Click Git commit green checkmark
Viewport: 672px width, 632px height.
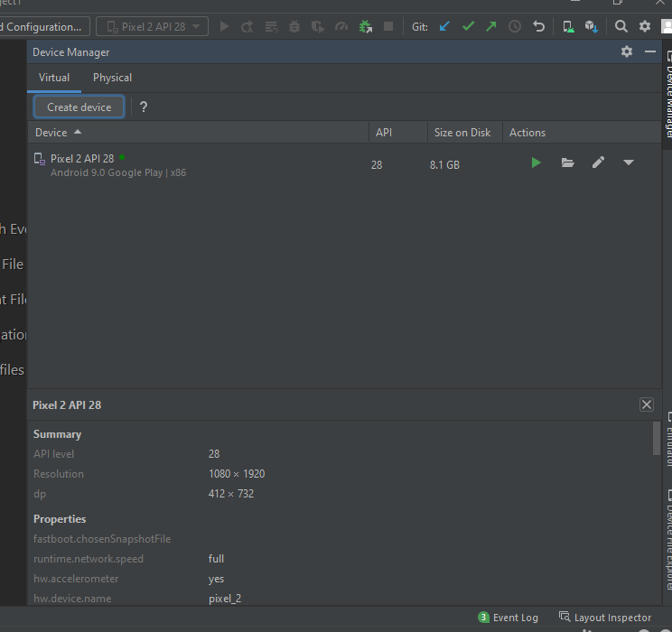point(468,26)
